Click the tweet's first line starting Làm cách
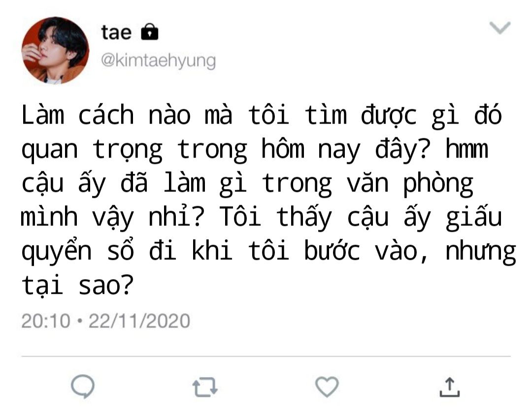This screenshot has width=532, height=414. pyautogui.click(x=262, y=115)
